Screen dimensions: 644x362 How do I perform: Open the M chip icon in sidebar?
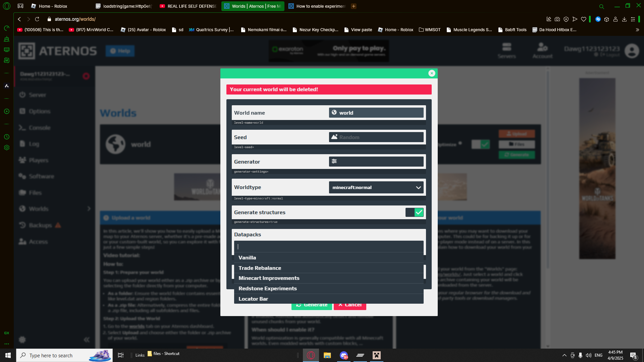pyautogui.click(x=7, y=60)
